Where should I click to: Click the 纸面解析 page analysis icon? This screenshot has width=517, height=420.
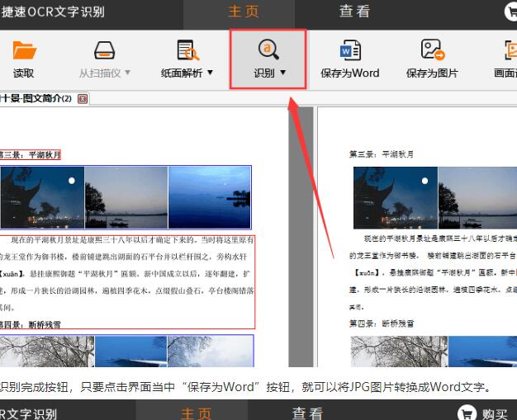[187, 50]
